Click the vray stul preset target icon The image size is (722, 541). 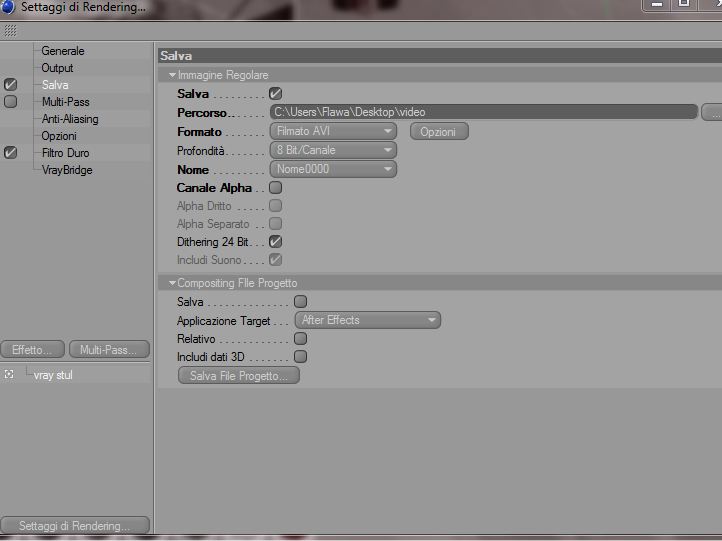point(9,374)
